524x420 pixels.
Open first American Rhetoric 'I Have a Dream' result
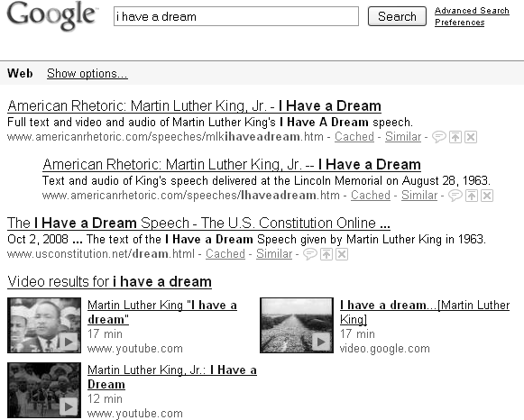[x=194, y=105]
